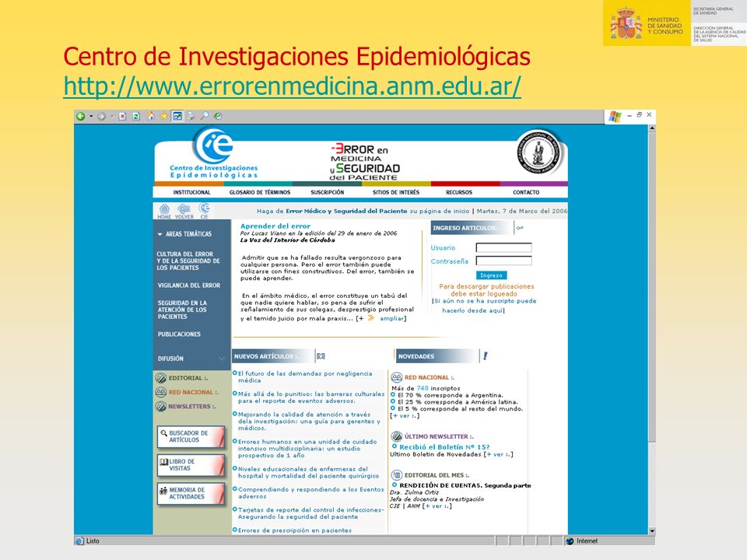The height and width of the screenshot is (560, 747).
Task: Open the Forward button history dropdown
Action: click(x=112, y=116)
